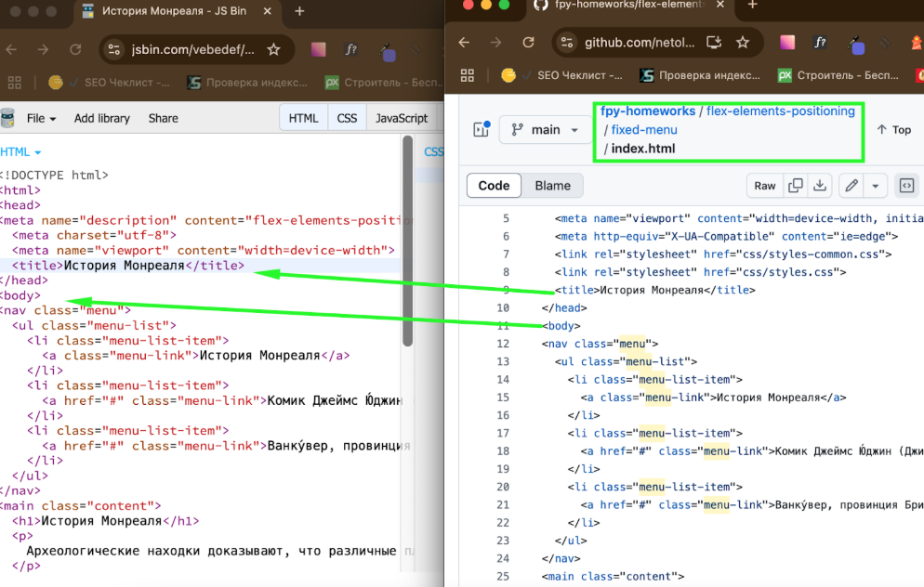This screenshot has width=924, height=587.
Task: Switch to the Code view on GitHub
Action: [494, 186]
